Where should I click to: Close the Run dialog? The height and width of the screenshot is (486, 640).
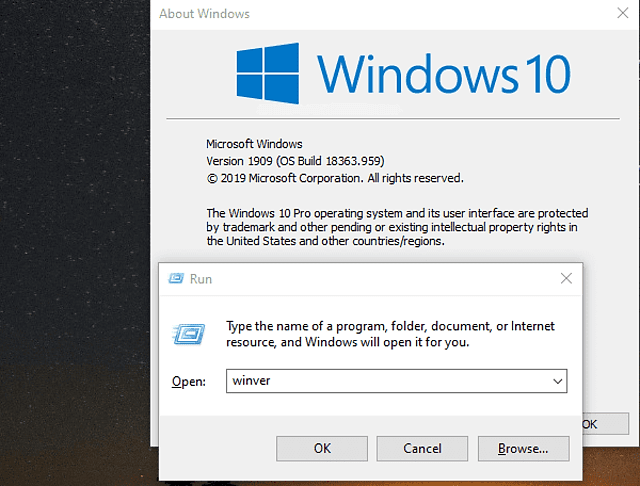tap(567, 279)
